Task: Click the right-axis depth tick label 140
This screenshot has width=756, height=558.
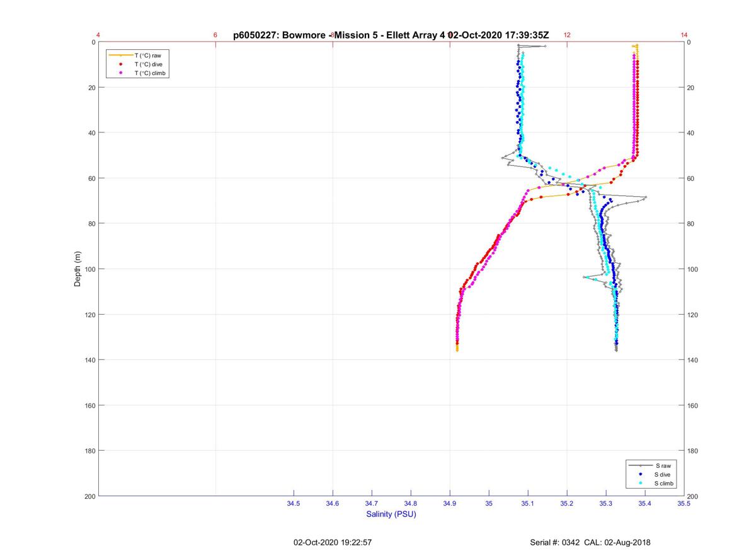Action: (x=694, y=360)
